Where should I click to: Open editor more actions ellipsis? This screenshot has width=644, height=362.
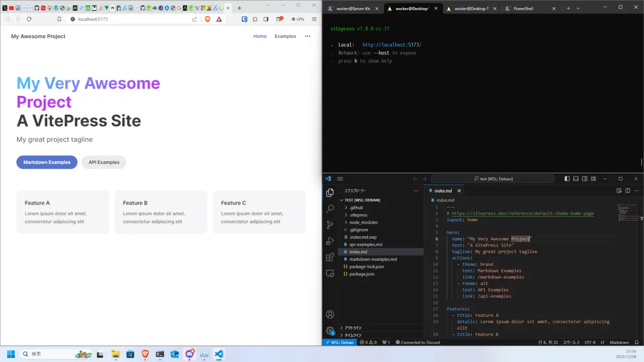tap(636, 191)
